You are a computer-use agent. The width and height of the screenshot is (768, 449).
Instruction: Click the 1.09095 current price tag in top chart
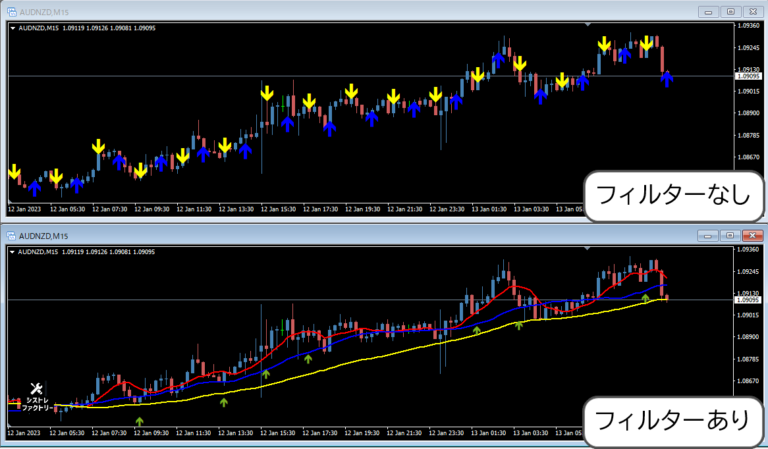tap(748, 76)
